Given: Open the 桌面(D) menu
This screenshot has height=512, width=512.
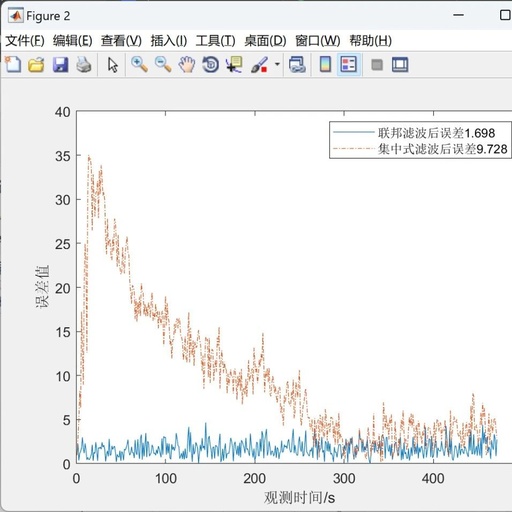Looking at the screenshot, I should click(x=265, y=41).
